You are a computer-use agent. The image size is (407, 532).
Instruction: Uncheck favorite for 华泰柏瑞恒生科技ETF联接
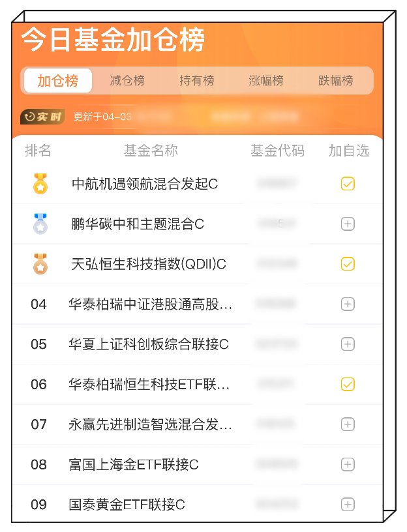coord(348,384)
